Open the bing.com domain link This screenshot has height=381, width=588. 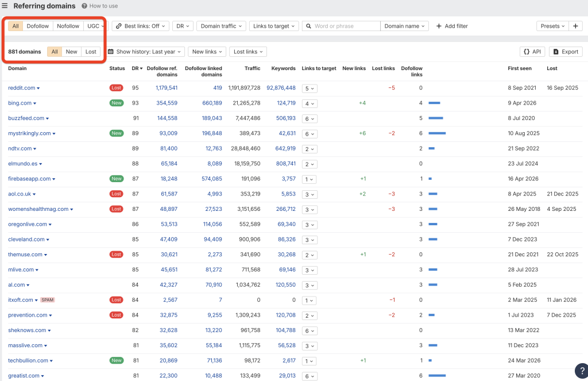pyautogui.click(x=20, y=103)
